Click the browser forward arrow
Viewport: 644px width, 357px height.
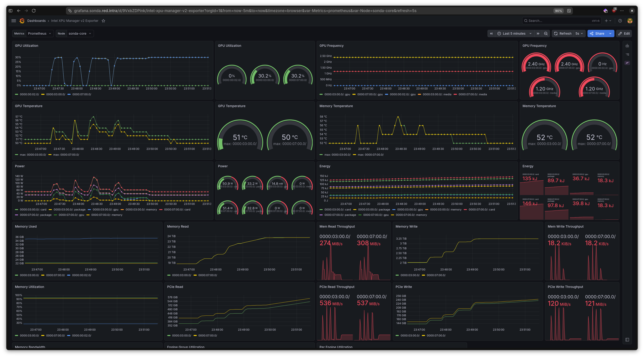pos(26,10)
